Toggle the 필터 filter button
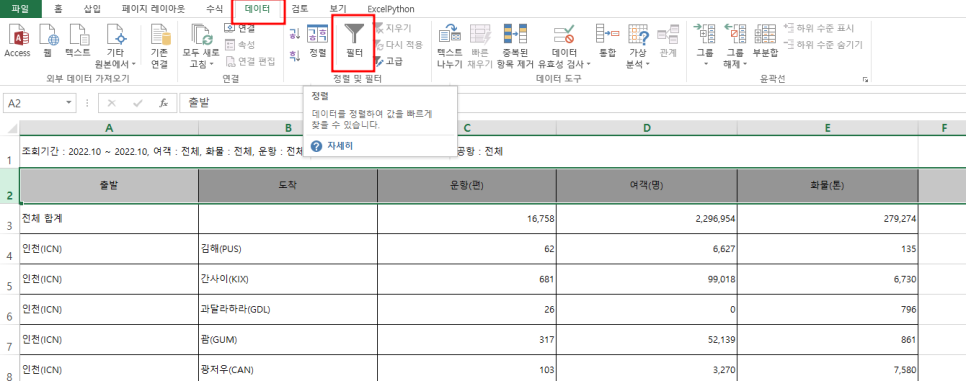Viewport: 966px width, 381px height. tap(354, 42)
